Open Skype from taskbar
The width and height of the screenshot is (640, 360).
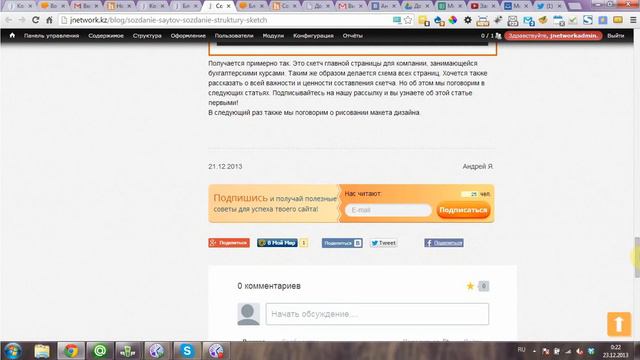click(187, 351)
